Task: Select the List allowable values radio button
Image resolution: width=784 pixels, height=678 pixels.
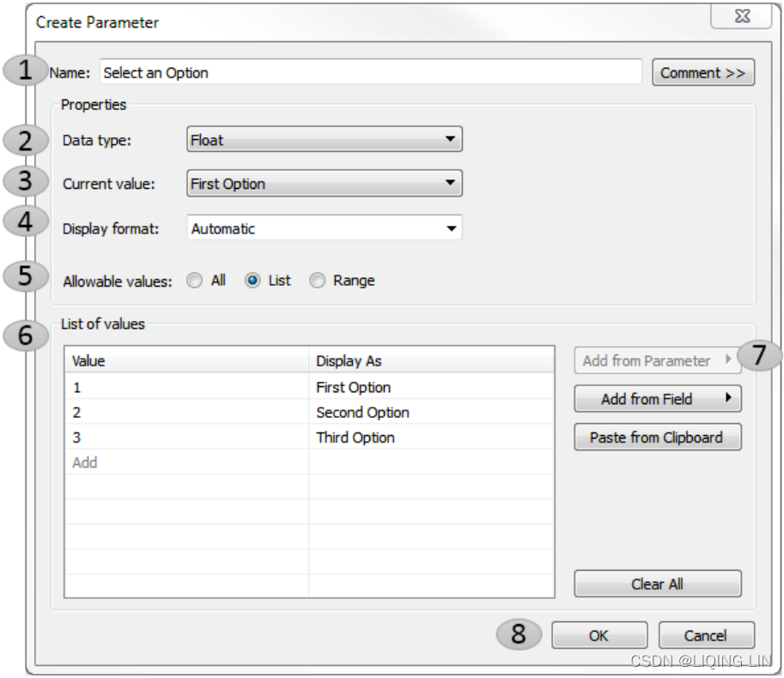Action: pos(252,281)
